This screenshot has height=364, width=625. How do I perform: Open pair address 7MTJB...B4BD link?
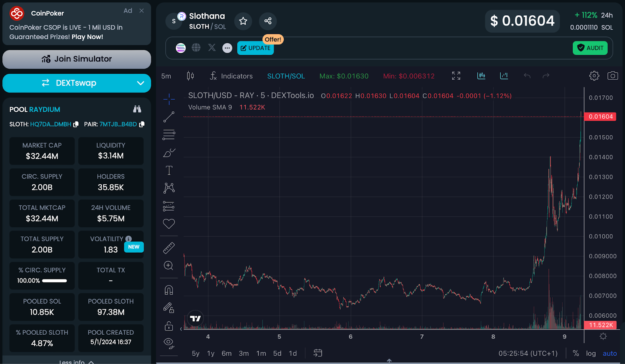pos(118,124)
